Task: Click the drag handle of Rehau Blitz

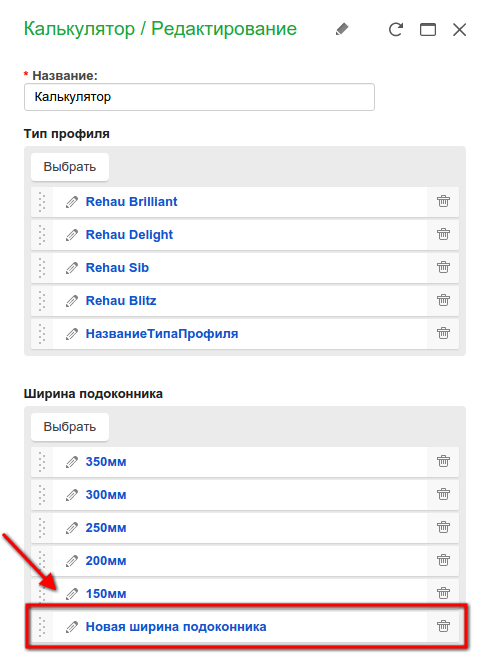Action: [42, 301]
